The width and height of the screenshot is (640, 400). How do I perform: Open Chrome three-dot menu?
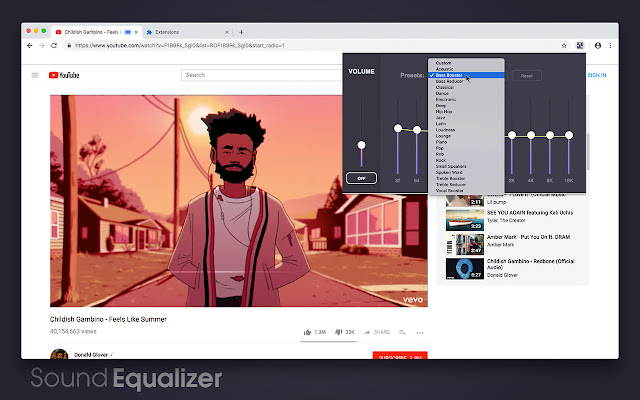(611, 46)
